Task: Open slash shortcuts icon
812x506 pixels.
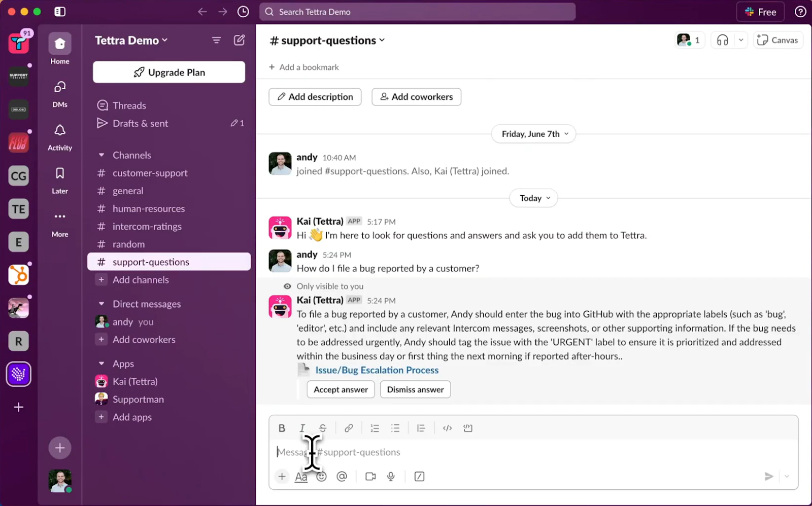Action: click(x=419, y=476)
